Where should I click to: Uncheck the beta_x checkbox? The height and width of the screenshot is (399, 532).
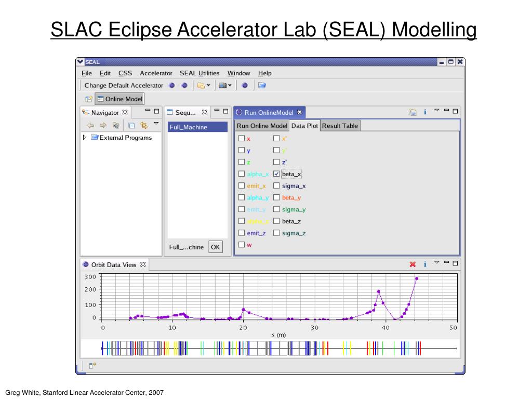click(x=276, y=174)
